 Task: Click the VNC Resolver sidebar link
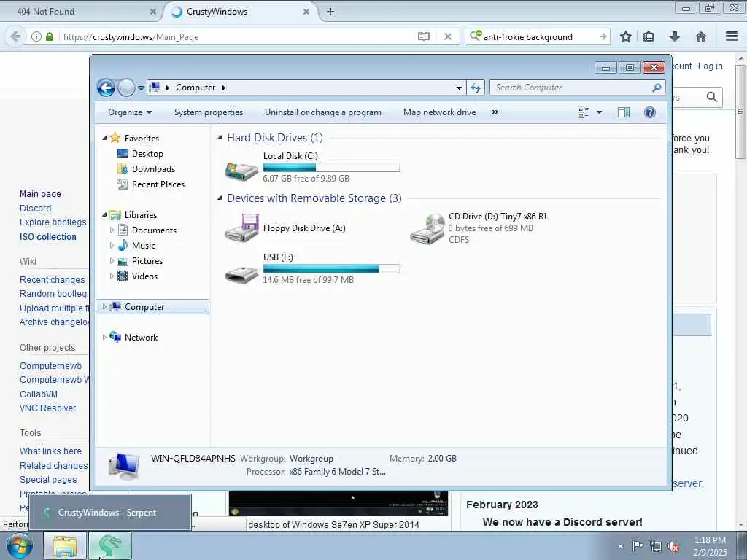(47, 408)
